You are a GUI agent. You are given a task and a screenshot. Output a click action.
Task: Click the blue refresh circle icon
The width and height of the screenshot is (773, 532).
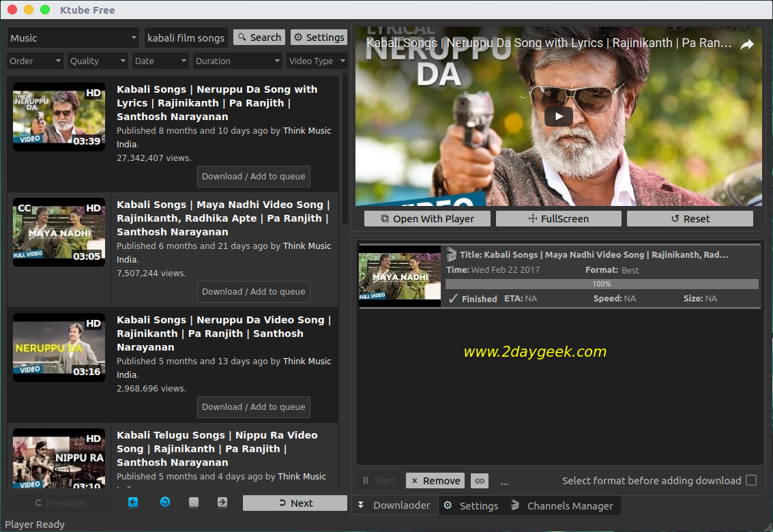(x=165, y=502)
